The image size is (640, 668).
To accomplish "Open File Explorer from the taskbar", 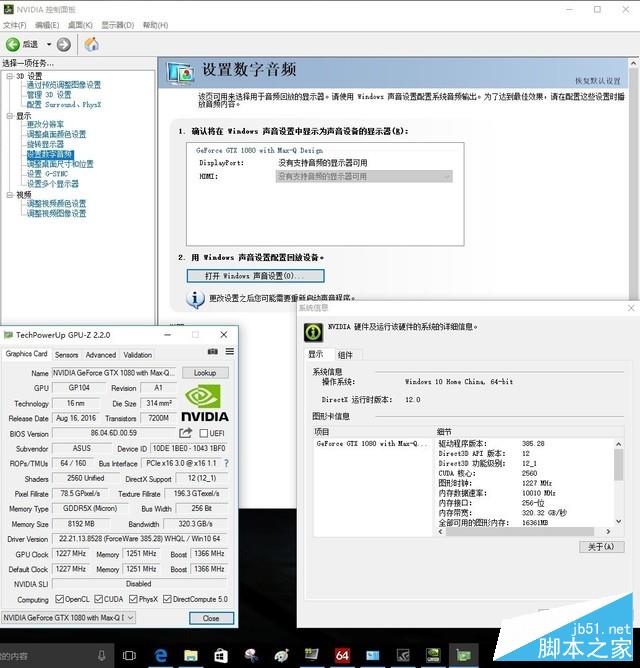I will pyautogui.click(x=191, y=655).
